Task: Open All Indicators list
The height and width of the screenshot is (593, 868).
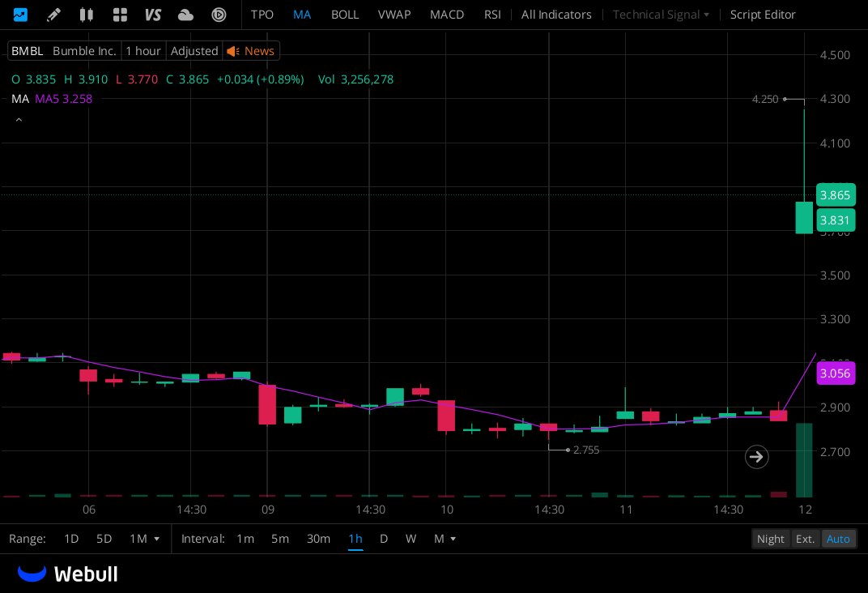Action: point(555,15)
